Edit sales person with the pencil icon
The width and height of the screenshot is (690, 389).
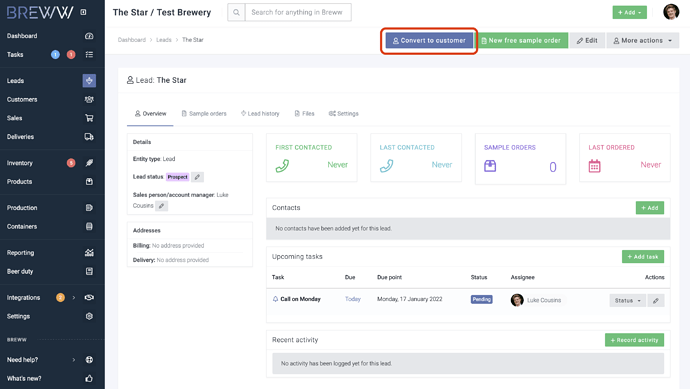pyautogui.click(x=161, y=206)
